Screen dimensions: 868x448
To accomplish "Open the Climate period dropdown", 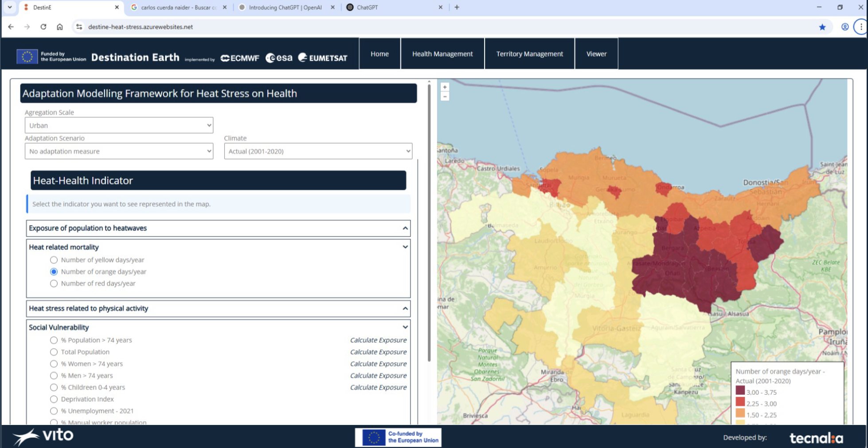I will coord(318,151).
